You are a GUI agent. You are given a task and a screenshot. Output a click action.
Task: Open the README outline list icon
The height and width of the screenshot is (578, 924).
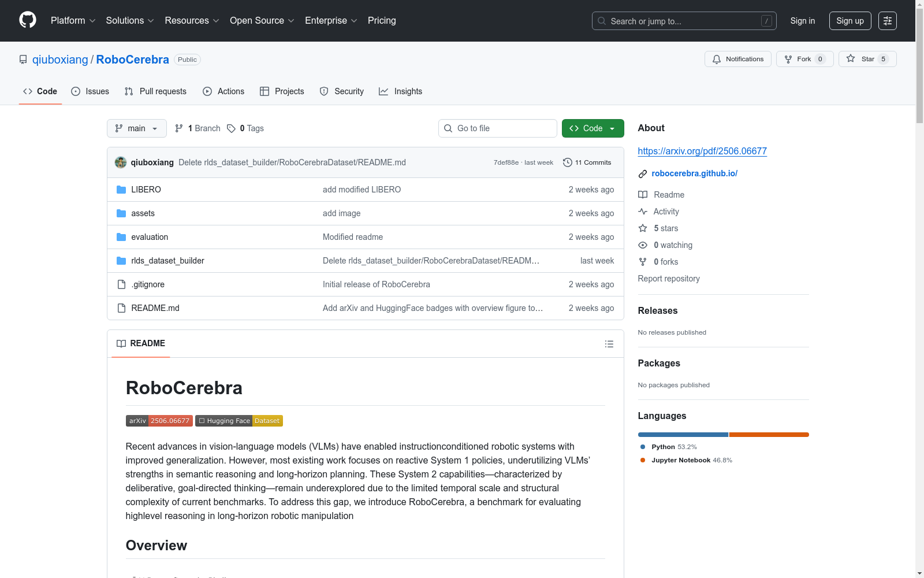[x=609, y=344]
